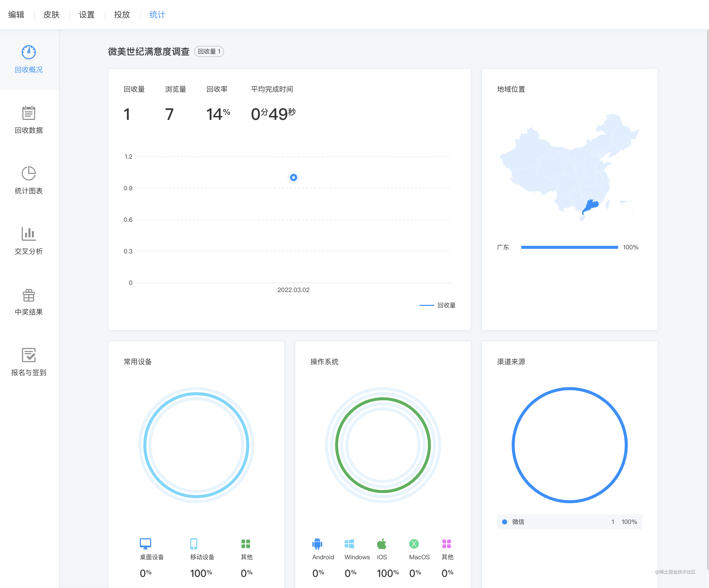
Task: Click the 回收量 stat value 1
Action: (127, 114)
